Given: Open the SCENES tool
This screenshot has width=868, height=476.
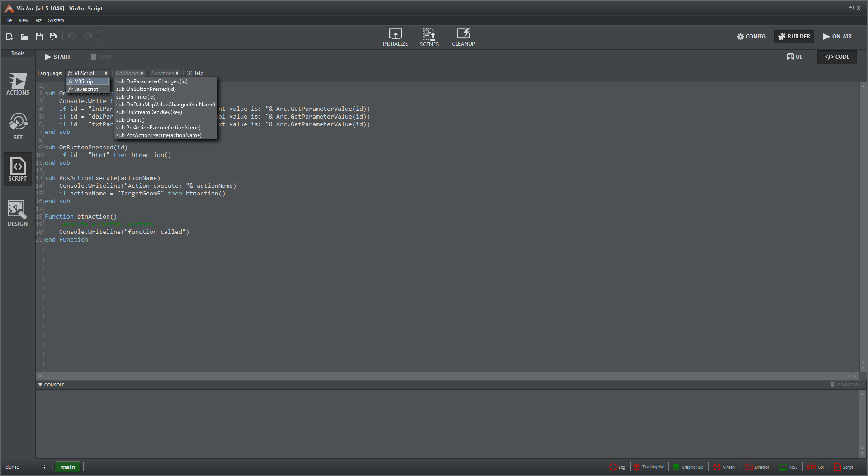Looking at the screenshot, I should click(x=429, y=37).
